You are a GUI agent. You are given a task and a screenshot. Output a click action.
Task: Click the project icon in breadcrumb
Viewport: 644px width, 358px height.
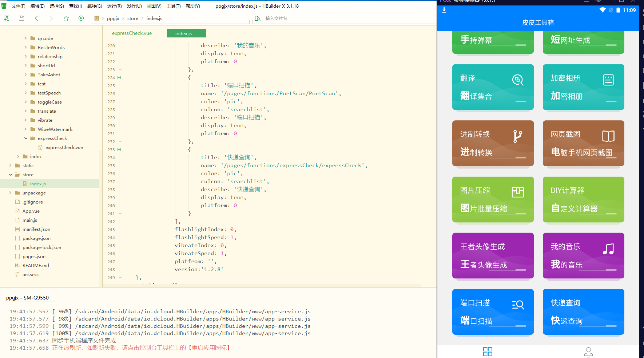click(97, 18)
